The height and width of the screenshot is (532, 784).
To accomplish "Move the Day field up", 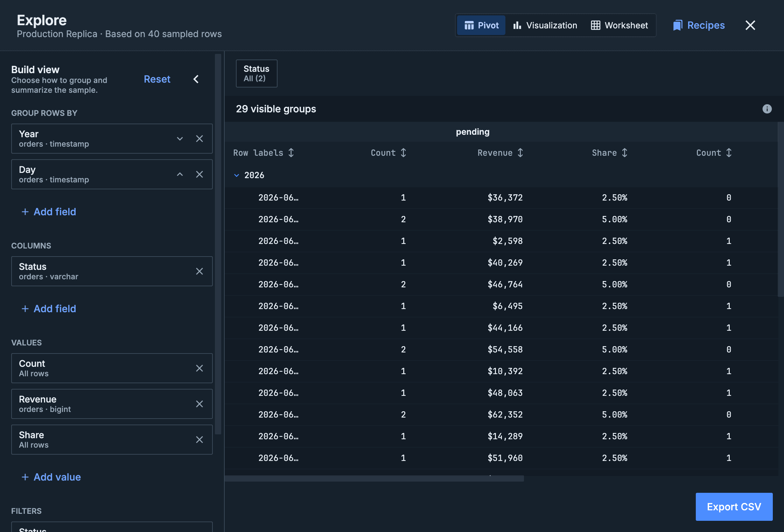I will coord(180,174).
